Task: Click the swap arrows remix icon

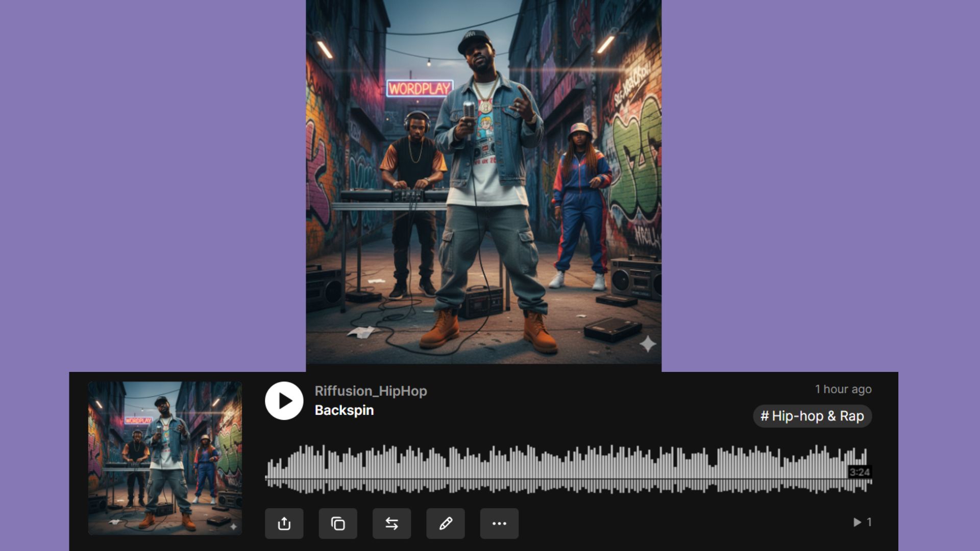Action: (391, 523)
